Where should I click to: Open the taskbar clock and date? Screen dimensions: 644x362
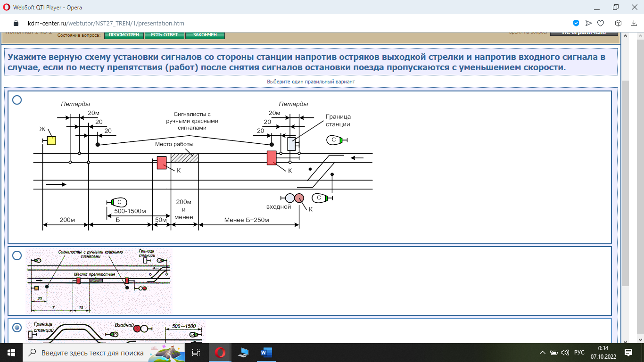[x=603, y=353]
